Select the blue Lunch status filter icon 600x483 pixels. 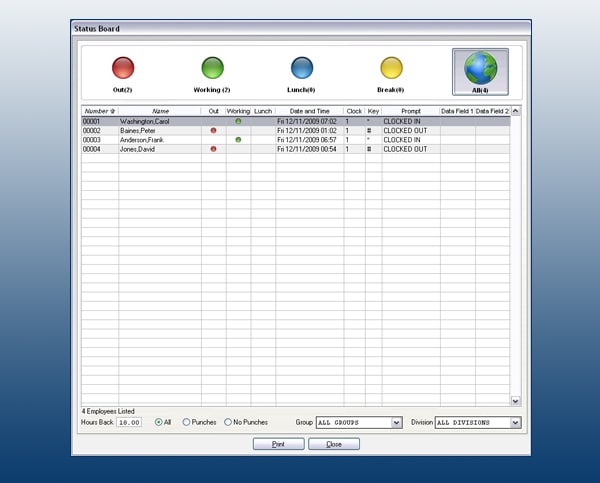coord(302,68)
